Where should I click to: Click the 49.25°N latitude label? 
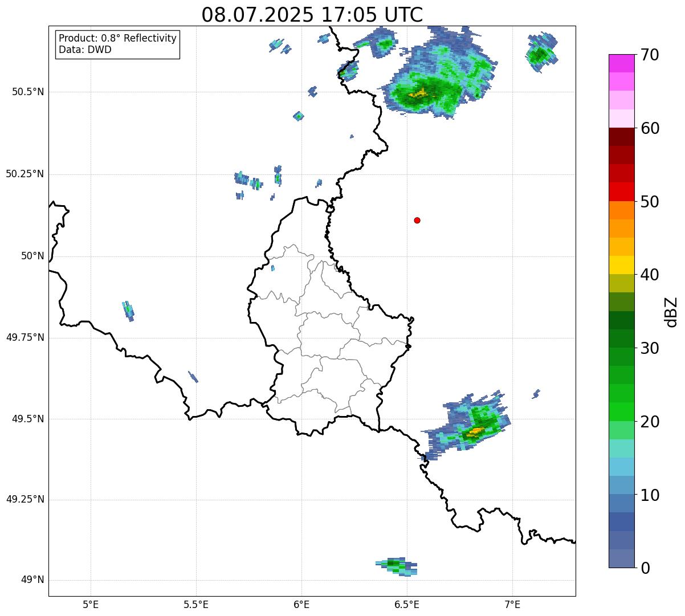click(25, 499)
